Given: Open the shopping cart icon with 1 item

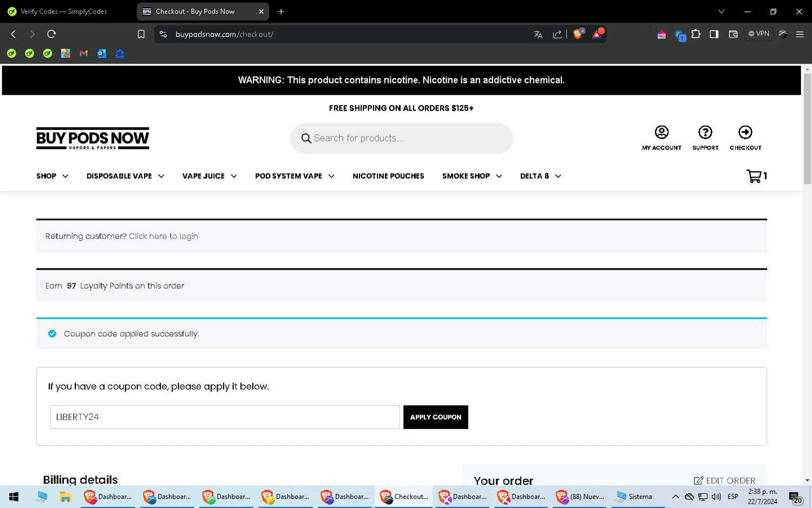Looking at the screenshot, I should point(756,176).
